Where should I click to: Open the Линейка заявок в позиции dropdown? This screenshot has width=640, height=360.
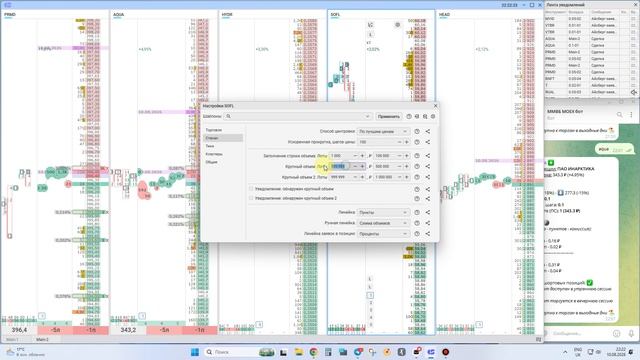pyautogui.click(x=383, y=234)
